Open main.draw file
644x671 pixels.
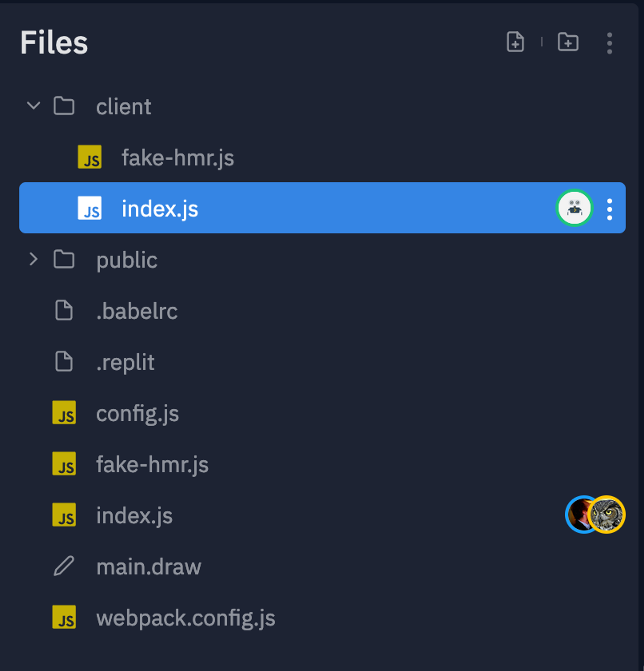pyautogui.click(x=149, y=567)
